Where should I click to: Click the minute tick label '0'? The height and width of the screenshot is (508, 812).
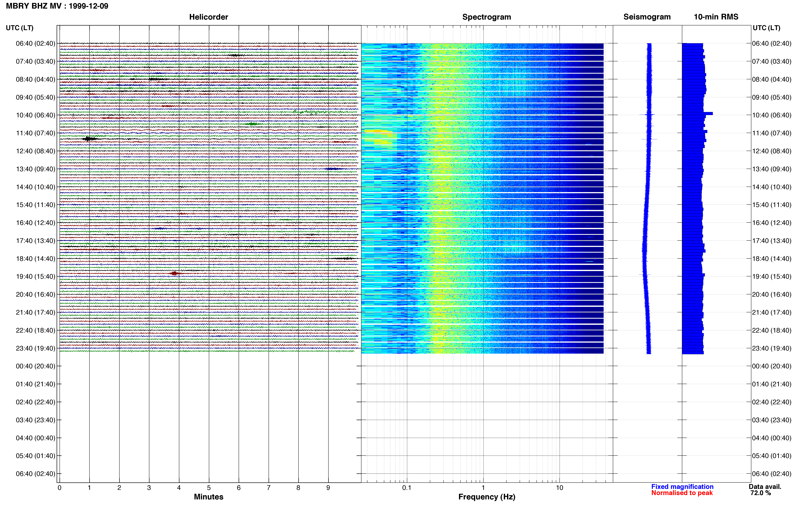pos(59,488)
